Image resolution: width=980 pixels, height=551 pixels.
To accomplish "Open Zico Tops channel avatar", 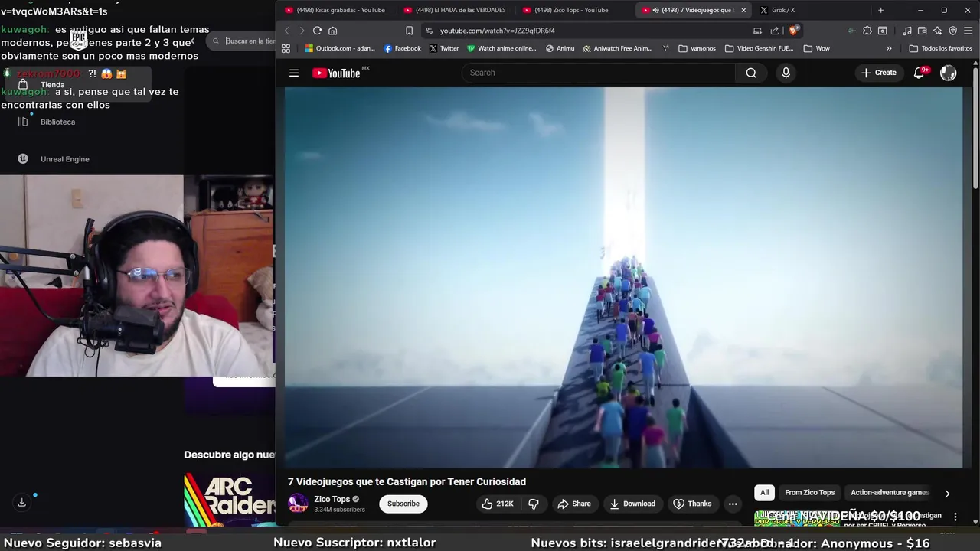I will [298, 504].
